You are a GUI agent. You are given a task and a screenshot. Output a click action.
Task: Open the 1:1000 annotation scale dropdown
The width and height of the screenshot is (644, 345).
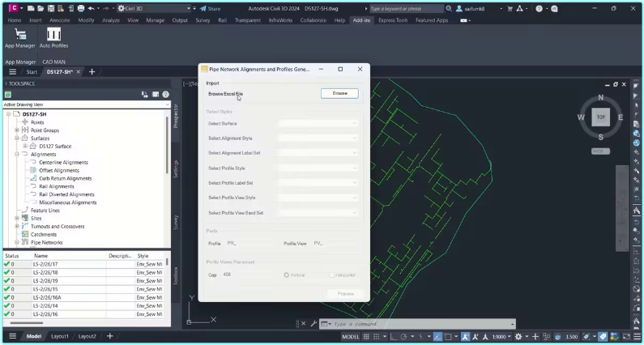point(501,337)
